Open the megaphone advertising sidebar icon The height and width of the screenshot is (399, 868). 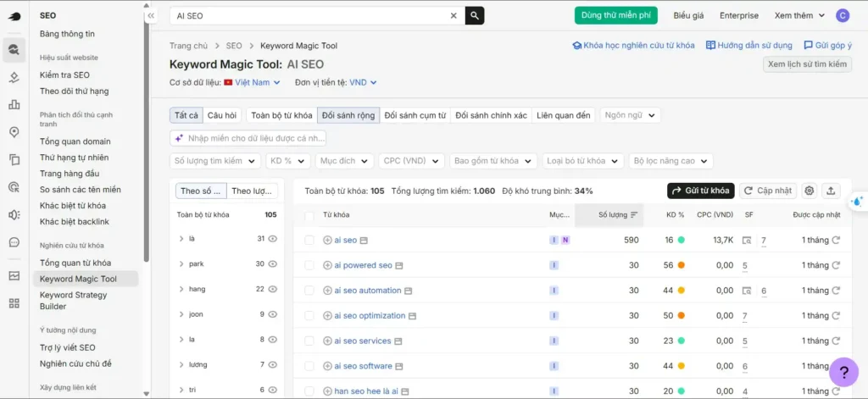[x=14, y=214]
